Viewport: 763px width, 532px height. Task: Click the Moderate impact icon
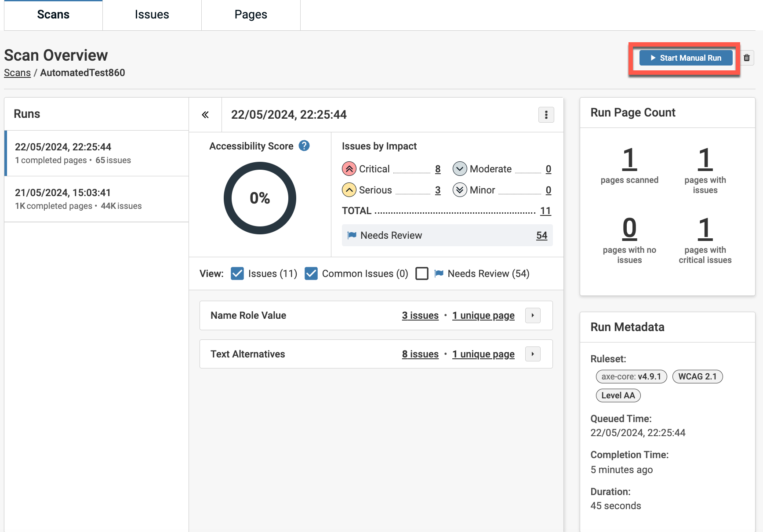pos(460,169)
